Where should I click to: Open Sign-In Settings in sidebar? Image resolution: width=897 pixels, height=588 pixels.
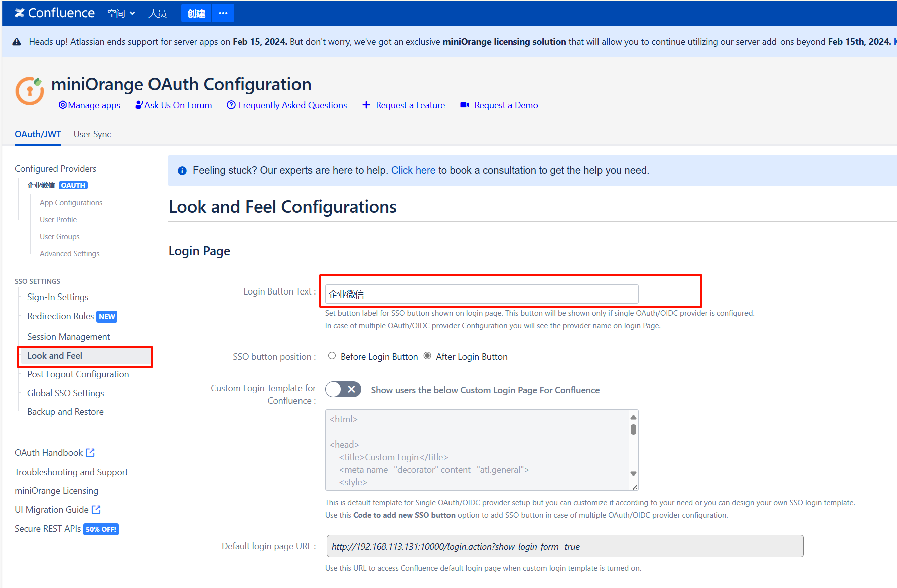coord(58,297)
